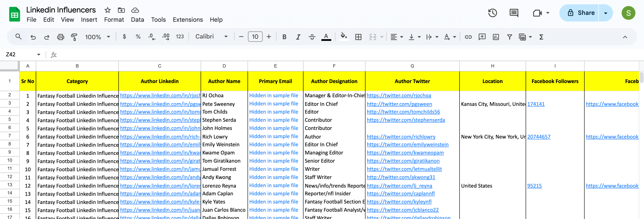Expand the merge cells options arrow
The image size is (644, 219).
click(382, 37)
